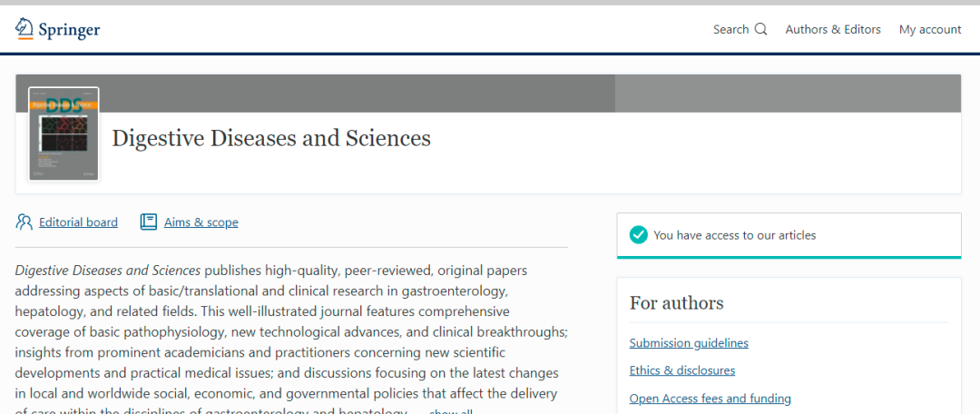
Task: Click the Digestive Diseases and Sciences journal title
Action: click(x=270, y=139)
